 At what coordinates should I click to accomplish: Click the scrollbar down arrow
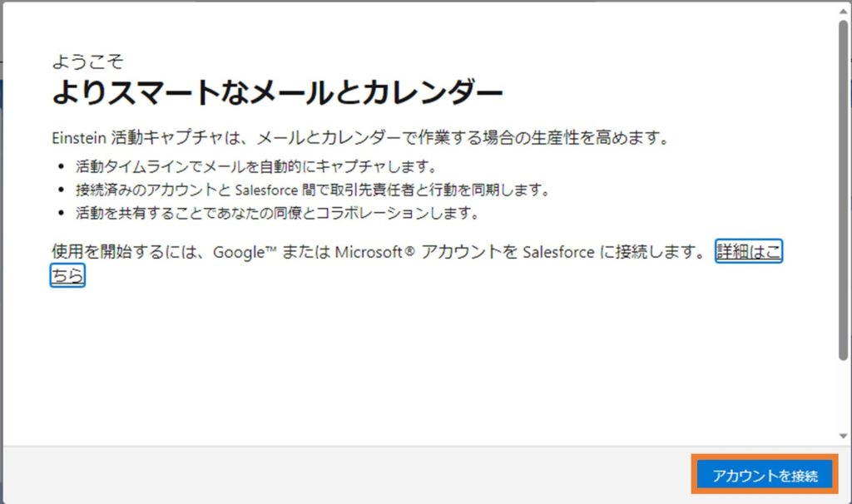click(x=844, y=435)
